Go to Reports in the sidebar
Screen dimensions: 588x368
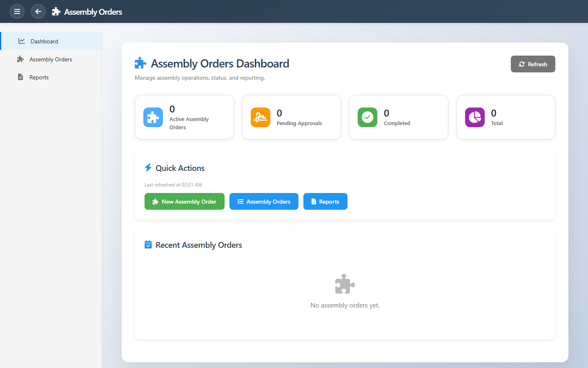[39, 77]
